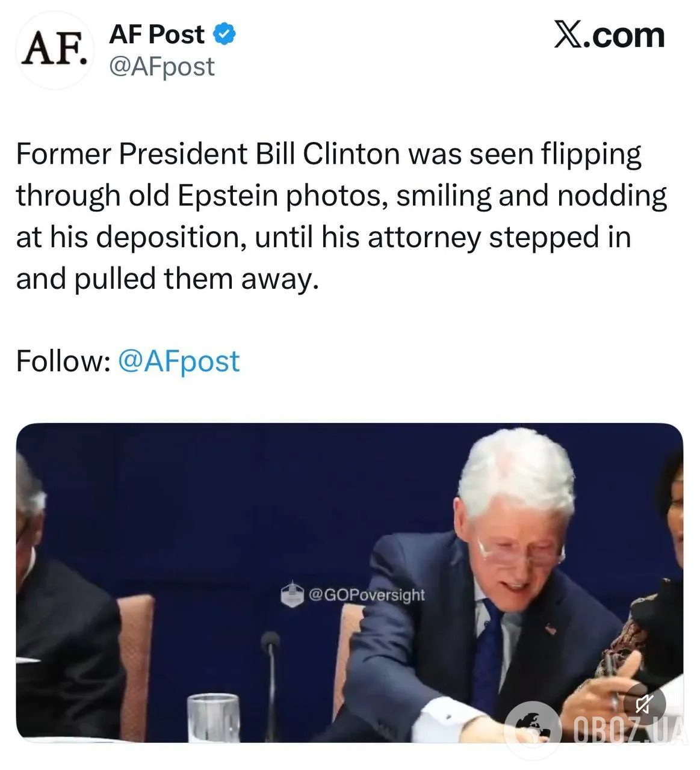Screen dimensions: 700x770
Task: Unmute the video with the speaker icon
Action: [644, 703]
